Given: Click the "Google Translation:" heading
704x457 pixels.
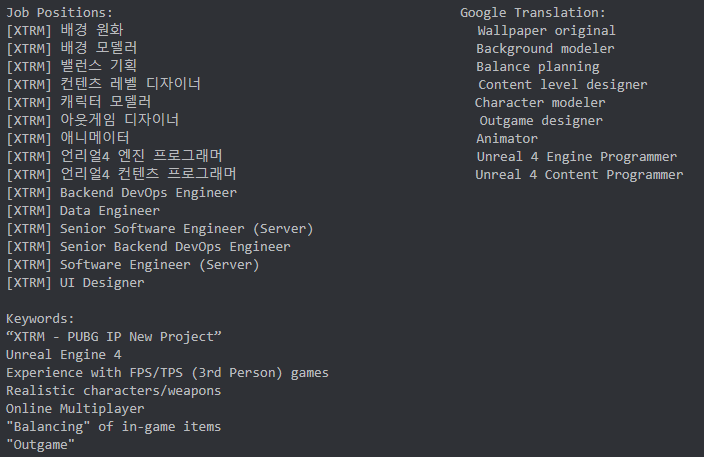Looking at the screenshot, I should (x=532, y=12).
